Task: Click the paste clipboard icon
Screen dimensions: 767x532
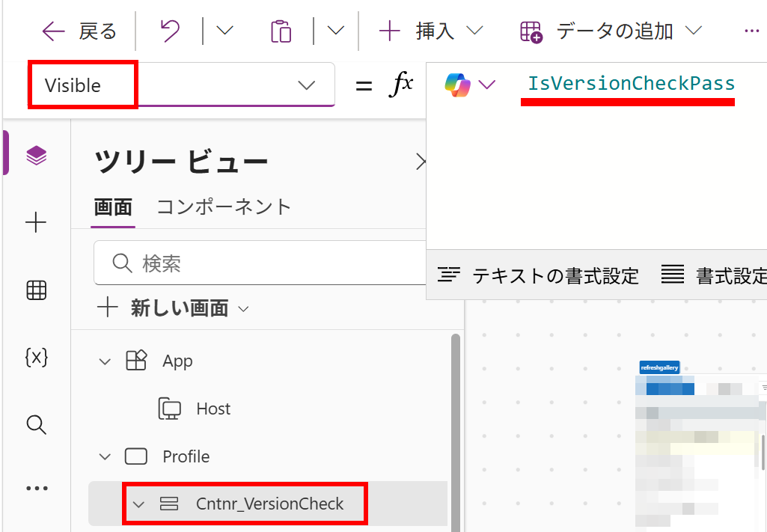Action: coord(281,31)
